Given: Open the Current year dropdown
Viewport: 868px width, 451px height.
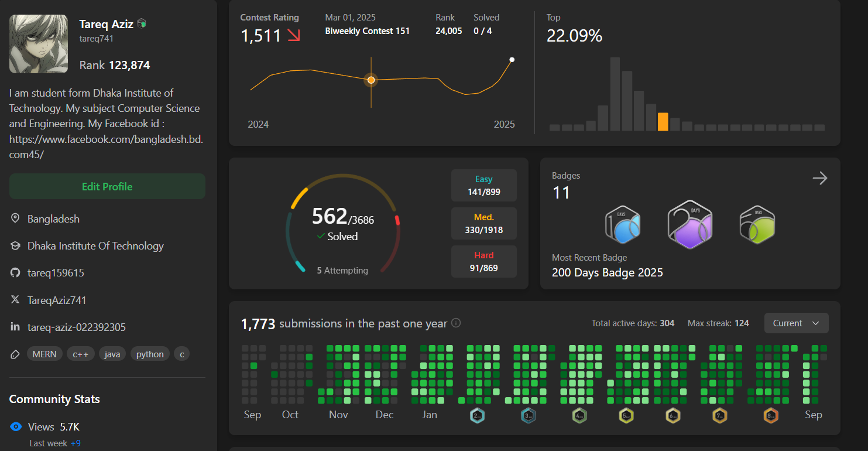Looking at the screenshot, I should click(x=796, y=323).
